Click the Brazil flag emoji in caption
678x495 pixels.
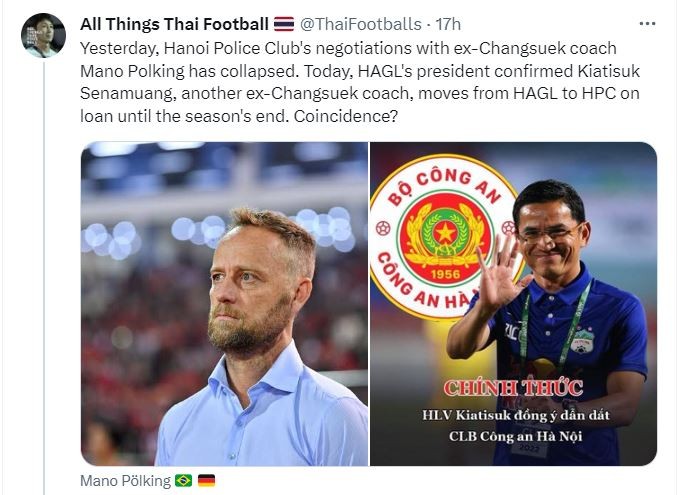tap(184, 481)
